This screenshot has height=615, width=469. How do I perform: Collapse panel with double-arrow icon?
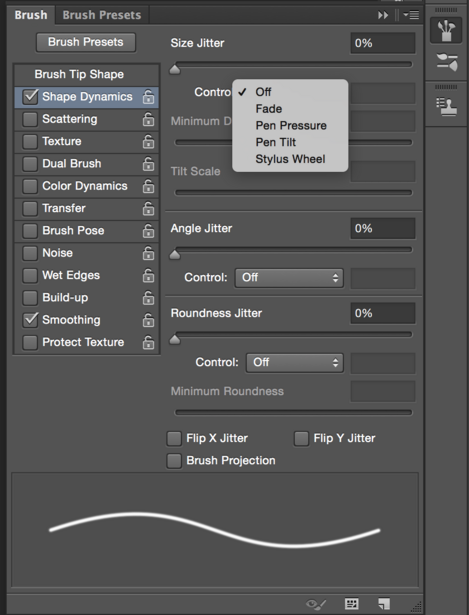(383, 15)
